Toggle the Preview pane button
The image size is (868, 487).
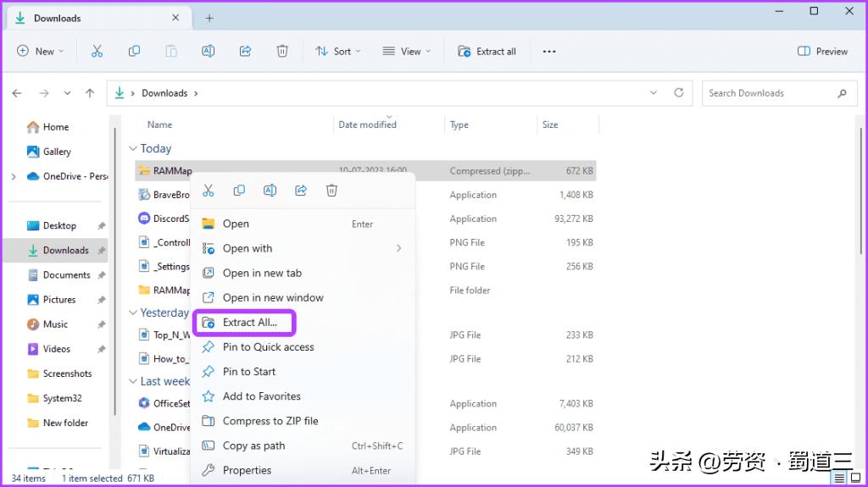tap(822, 52)
